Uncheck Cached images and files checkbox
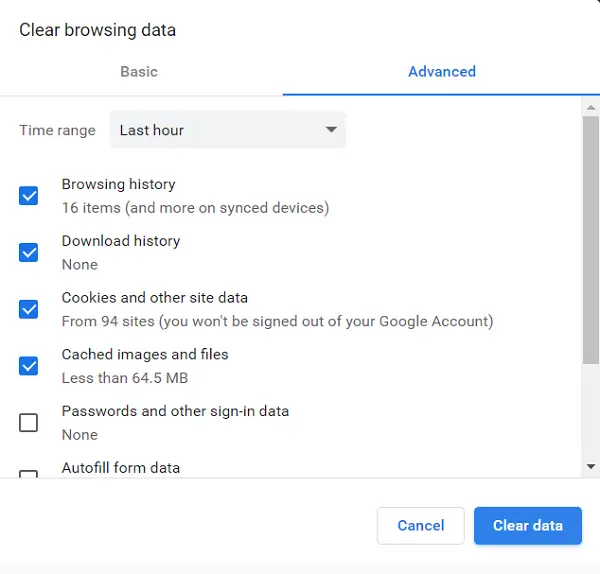The image size is (600, 574). pyautogui.click(x=28, y=366)
